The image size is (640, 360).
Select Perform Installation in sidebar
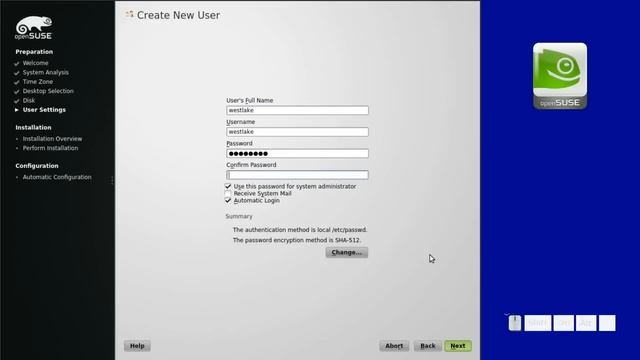(x=50, y=149)
